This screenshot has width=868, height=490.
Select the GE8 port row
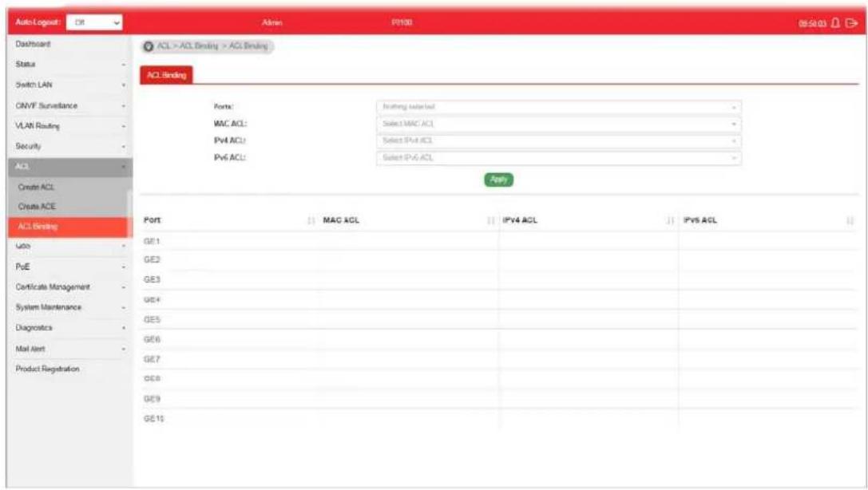[498, 379]
